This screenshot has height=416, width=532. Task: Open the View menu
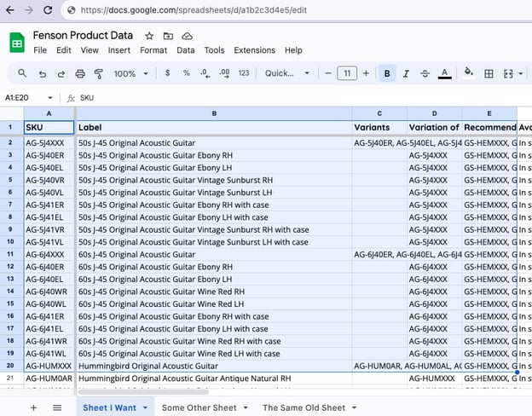click(x=90, y=50)
